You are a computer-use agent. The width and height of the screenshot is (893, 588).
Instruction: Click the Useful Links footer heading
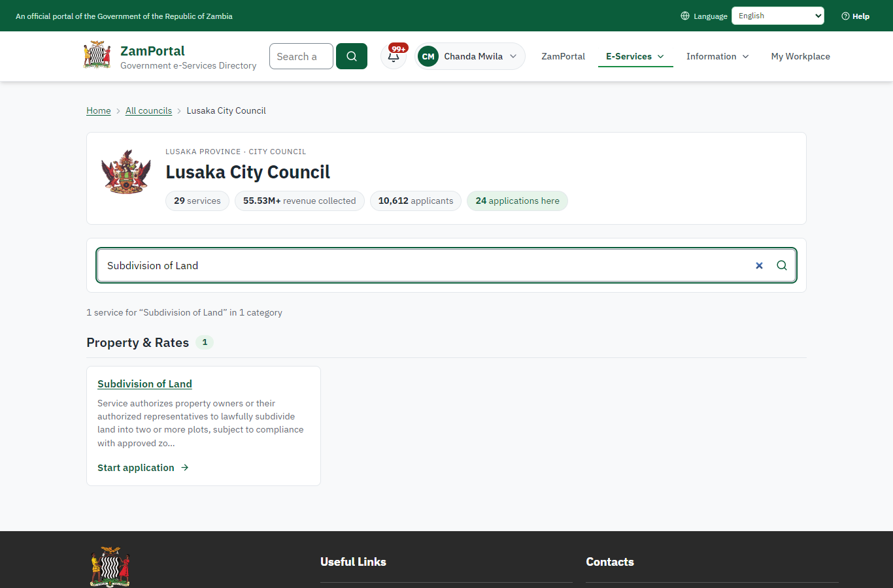click(353, 562)
